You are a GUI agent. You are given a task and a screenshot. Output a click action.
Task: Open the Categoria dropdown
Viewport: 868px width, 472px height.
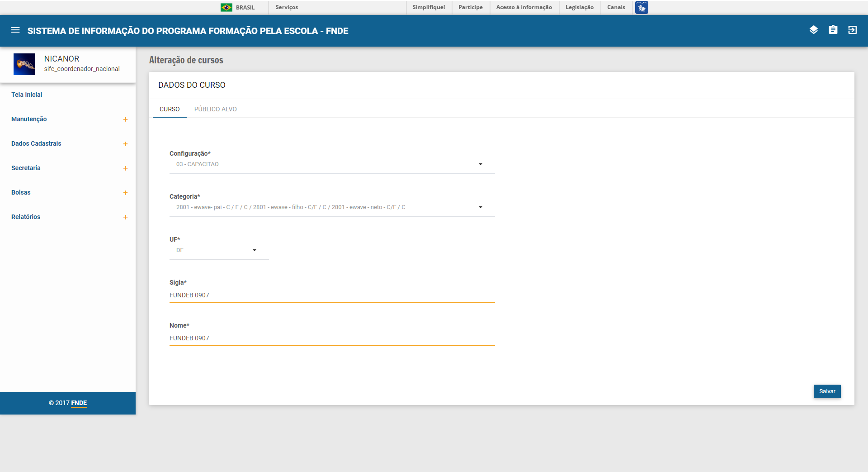(x=331, y=207)
